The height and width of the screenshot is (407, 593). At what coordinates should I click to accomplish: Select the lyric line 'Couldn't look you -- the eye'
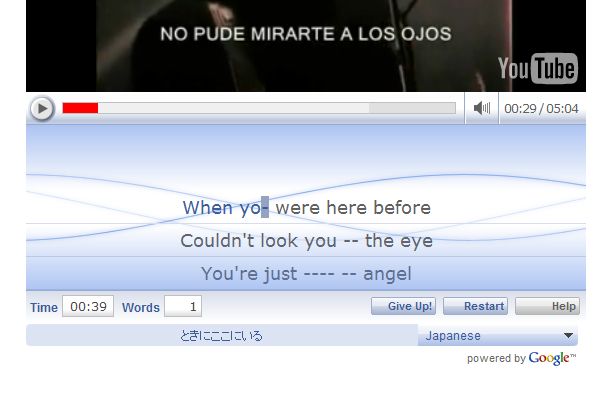tap(306, 241)
